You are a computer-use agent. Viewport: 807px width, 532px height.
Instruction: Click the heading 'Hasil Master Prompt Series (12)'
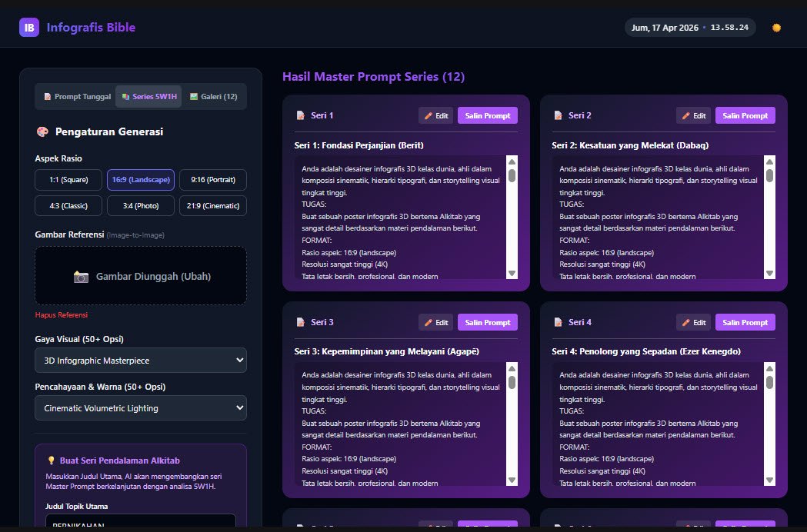pyautogui.click(x=374, y=77)
